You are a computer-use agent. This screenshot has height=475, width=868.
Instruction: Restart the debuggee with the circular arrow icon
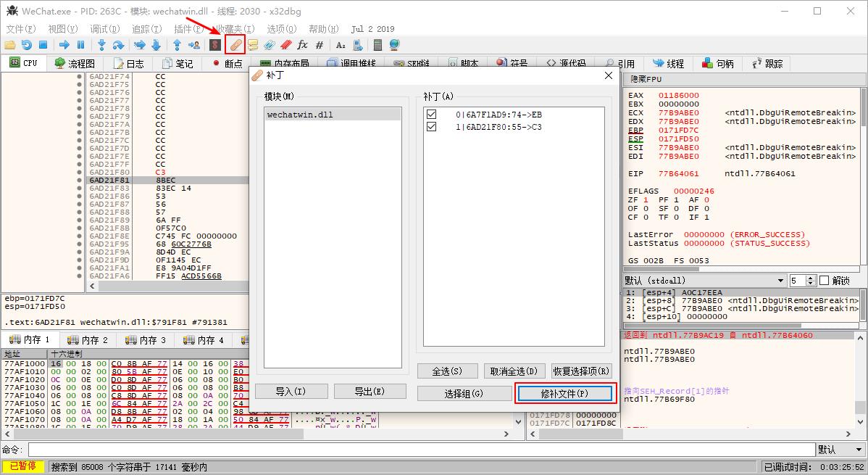pos(27,44)
